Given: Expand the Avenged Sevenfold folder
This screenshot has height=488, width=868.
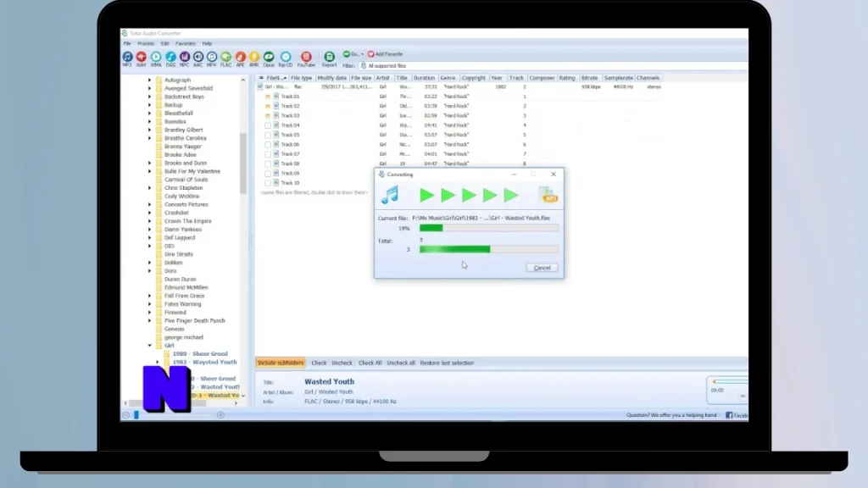Looking at the screenshot, I should (x=149, y=88).
